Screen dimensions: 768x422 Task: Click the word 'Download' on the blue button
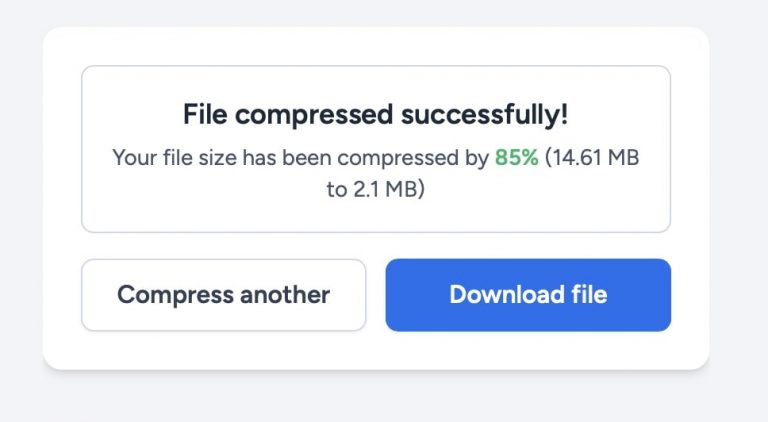(506, 295)
